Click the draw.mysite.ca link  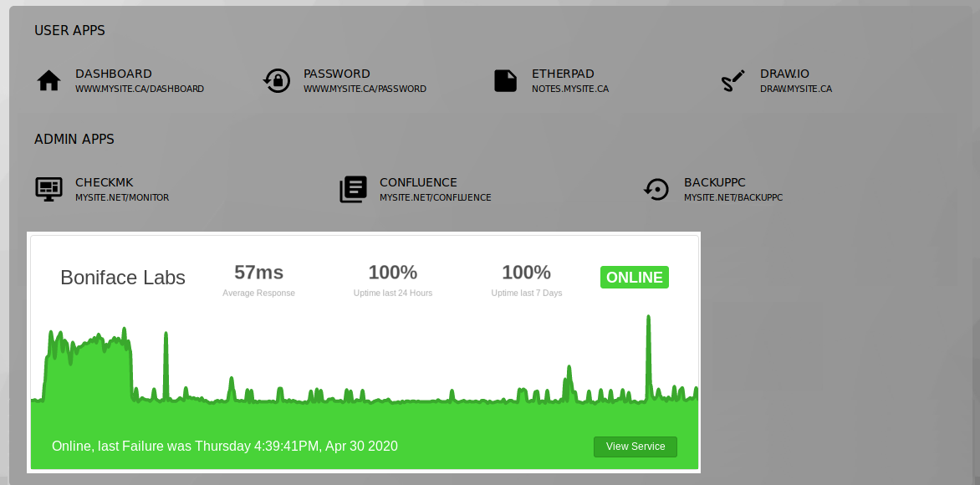[797, 89]
